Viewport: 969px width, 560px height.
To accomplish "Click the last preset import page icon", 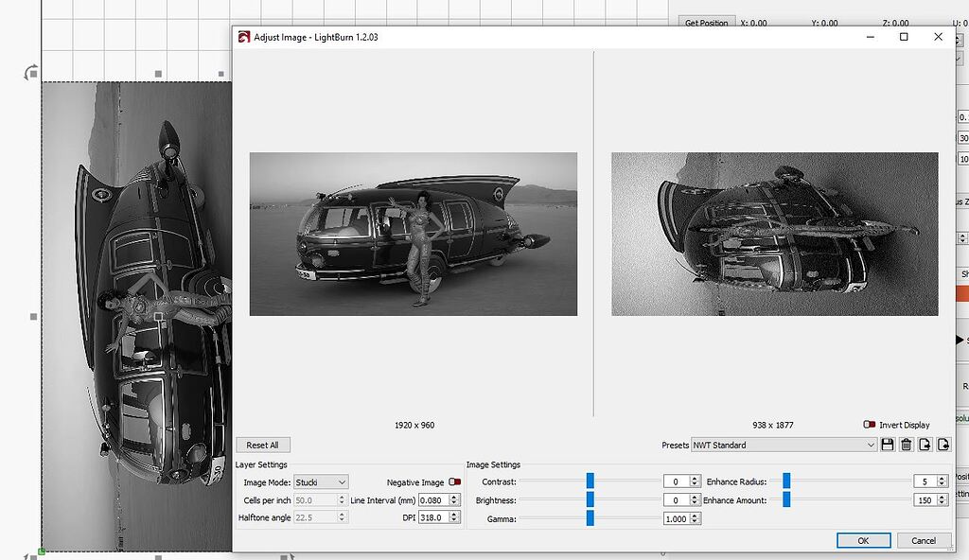I will 943,445.
